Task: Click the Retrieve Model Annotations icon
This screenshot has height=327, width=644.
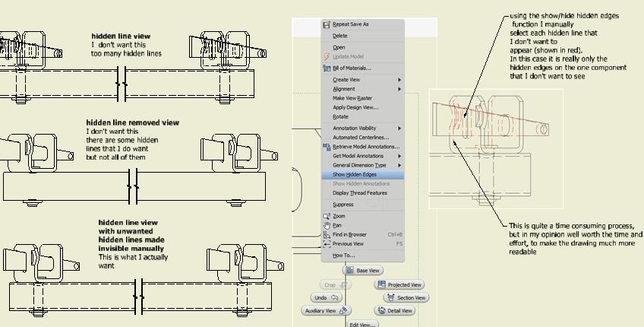Action: click(x=327, y=147)
